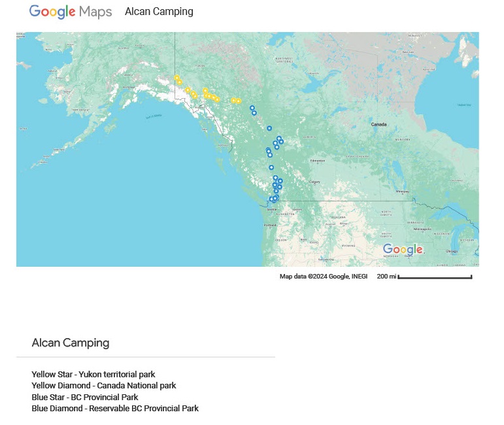Click the Blue Diamond Reservable BC Provincial Park line
The height and width of the screenshot is (425, 504).
point(115,408)
